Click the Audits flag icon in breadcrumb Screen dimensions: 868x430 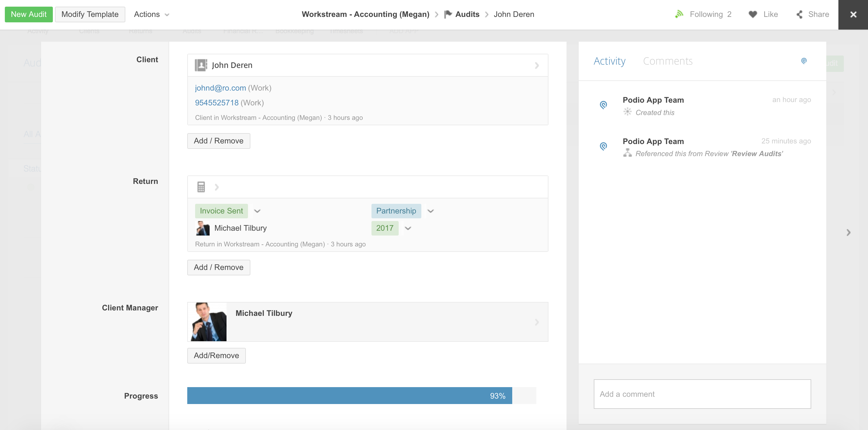pos(448,14)
